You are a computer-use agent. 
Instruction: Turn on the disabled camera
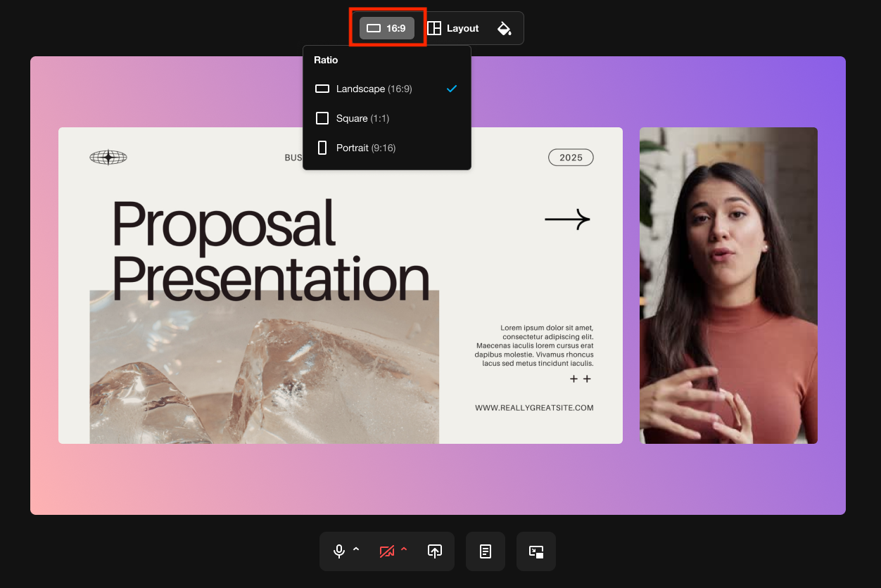click(386, 551)
